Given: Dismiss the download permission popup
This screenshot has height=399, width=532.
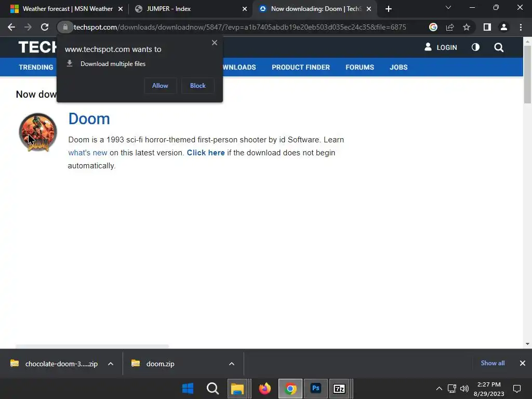Looking at the screenshot, I should pyautogui.click(x=215, y=43).
